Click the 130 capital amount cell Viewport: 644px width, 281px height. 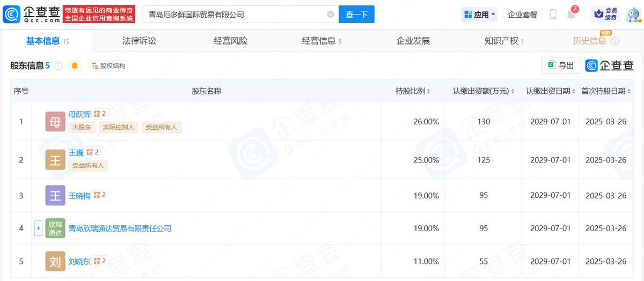484,122
